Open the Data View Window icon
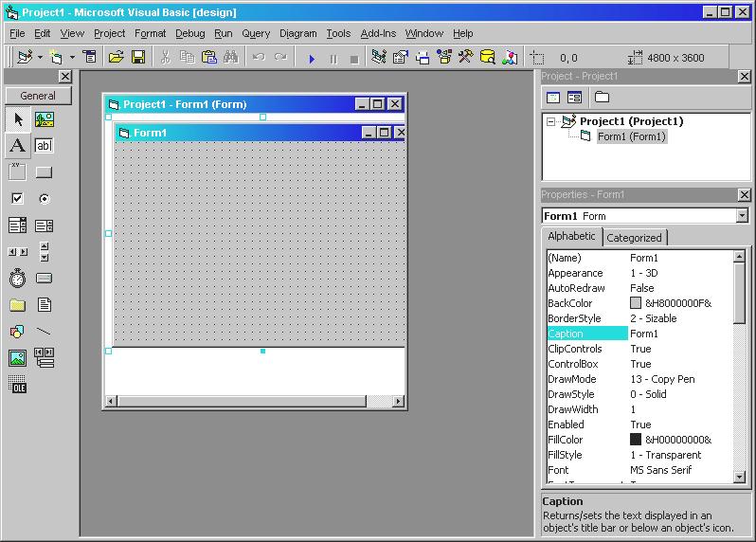756x542 pixels. [x=488, y=58]
